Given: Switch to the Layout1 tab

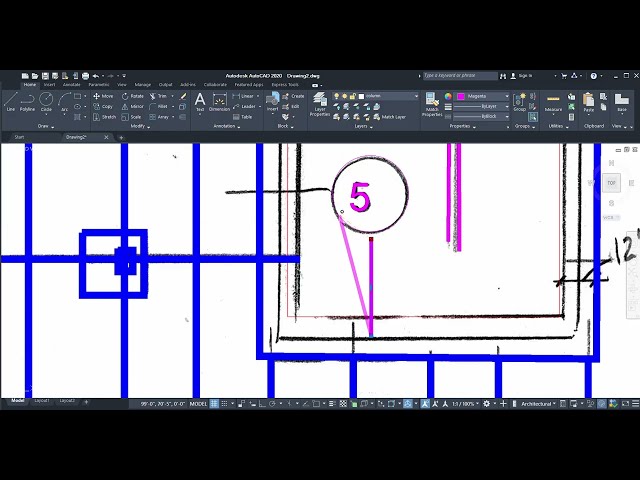Looking at the screenshot, I should point(42,401).
